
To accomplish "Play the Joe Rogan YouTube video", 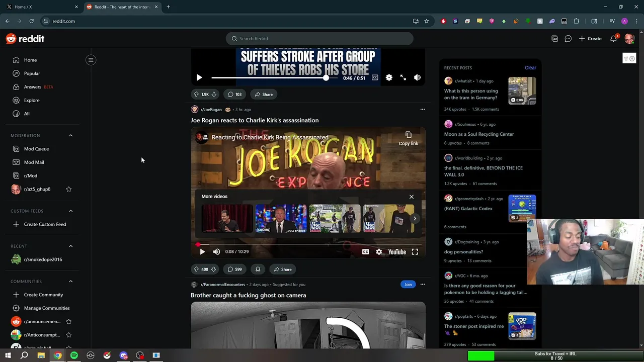I will pyautogui.click(x=202, y=252).
